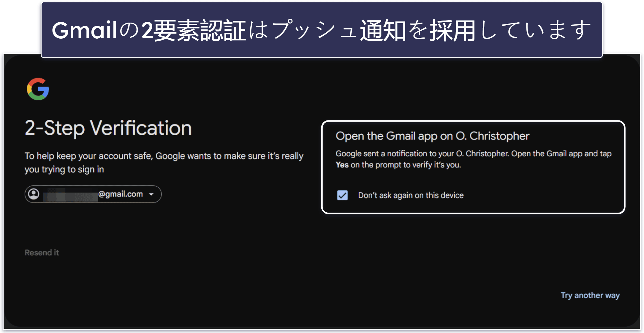Click the Resend it link
The height and width of the screenshot is (333, 644).
pyautogui.click(x=42, y=253)
